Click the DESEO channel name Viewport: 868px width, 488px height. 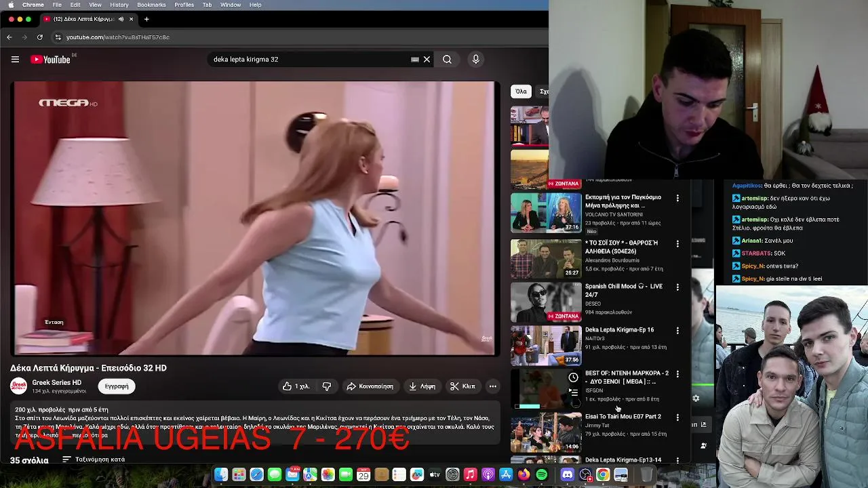click(593, 304)
